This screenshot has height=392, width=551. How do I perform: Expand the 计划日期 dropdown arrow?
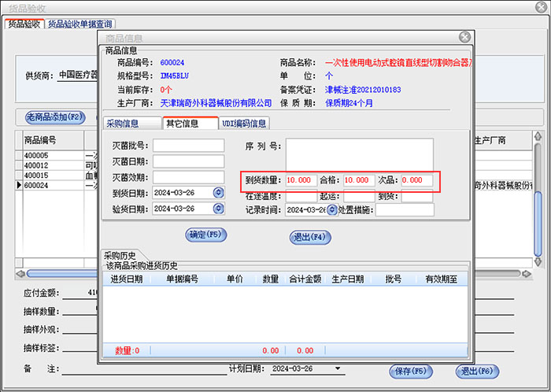338,368
